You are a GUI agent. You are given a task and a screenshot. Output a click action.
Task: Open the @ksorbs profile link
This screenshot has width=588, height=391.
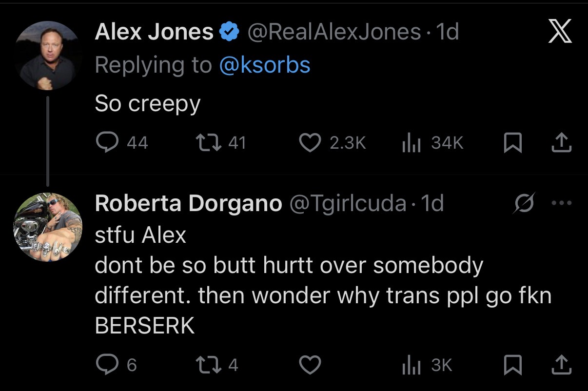pyautogui.click(x=265, y=65)
